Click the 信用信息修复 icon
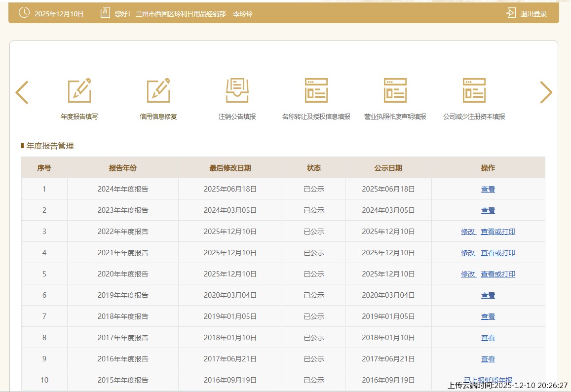This screenshot has height=392, width=571. tap(158, 90)
